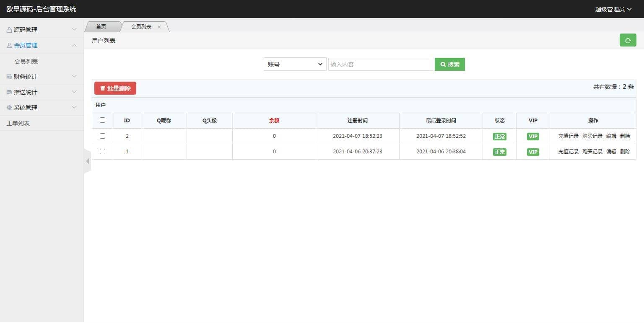Click the green refresh icon button
The width and height of the screenshot is (644, 323).
628,40
